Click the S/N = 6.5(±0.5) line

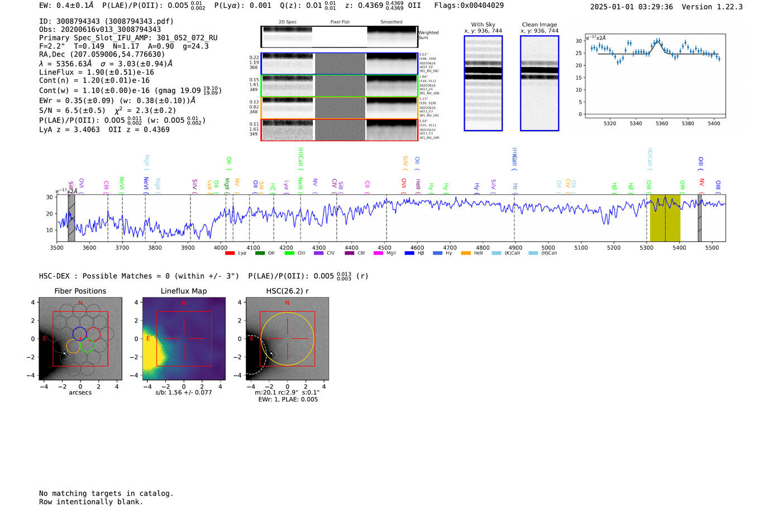107,111
